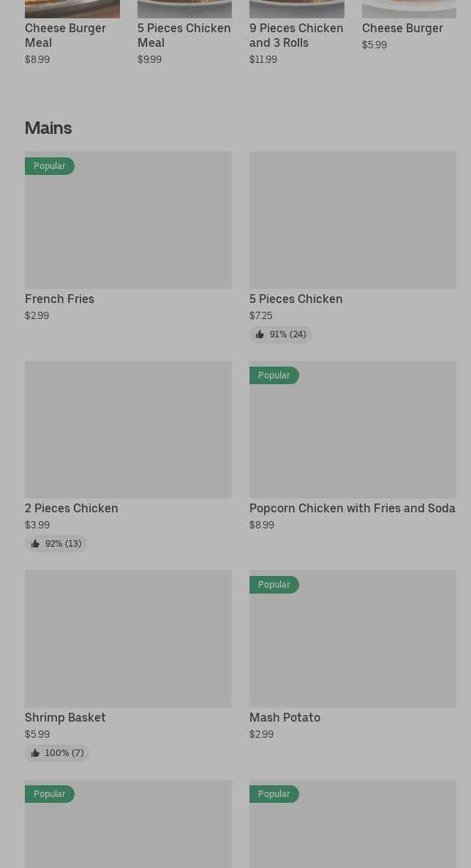Click thumbs-up icon under 5 Pieces Chicken
This screenshot has height=868, width=471.
(x=260, y=334)
